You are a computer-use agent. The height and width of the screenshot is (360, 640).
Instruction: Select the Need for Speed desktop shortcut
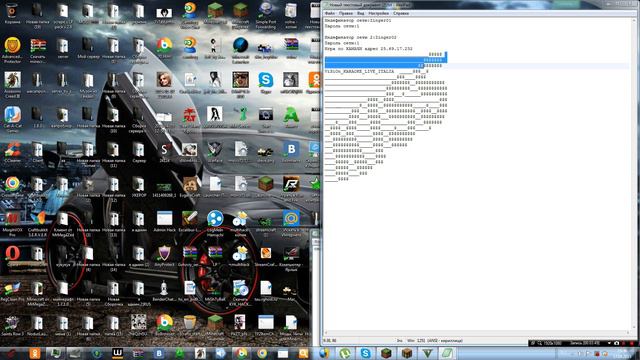point(291,189)
